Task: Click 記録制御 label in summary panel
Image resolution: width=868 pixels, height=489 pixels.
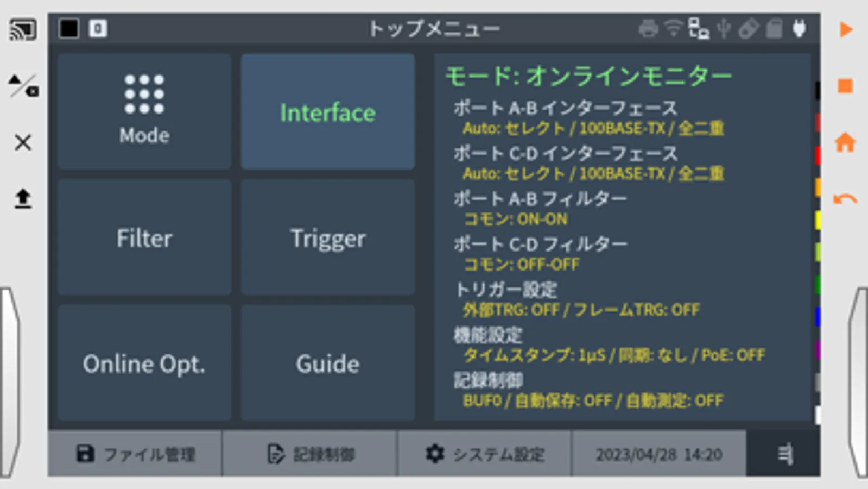Action: click(488, 380)
